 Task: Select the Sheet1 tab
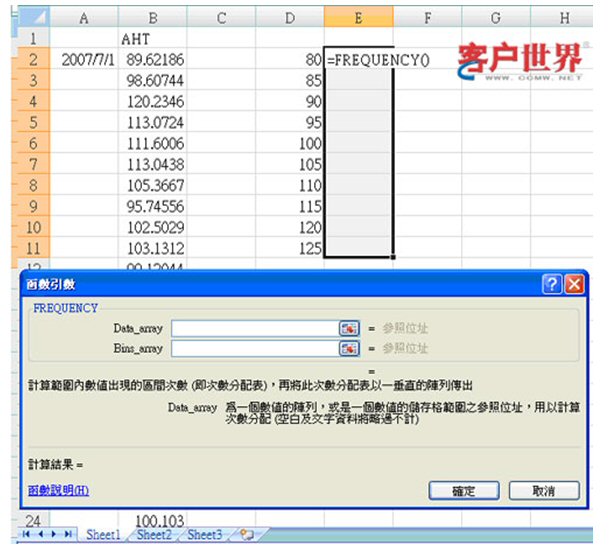[x=103, y=536]
